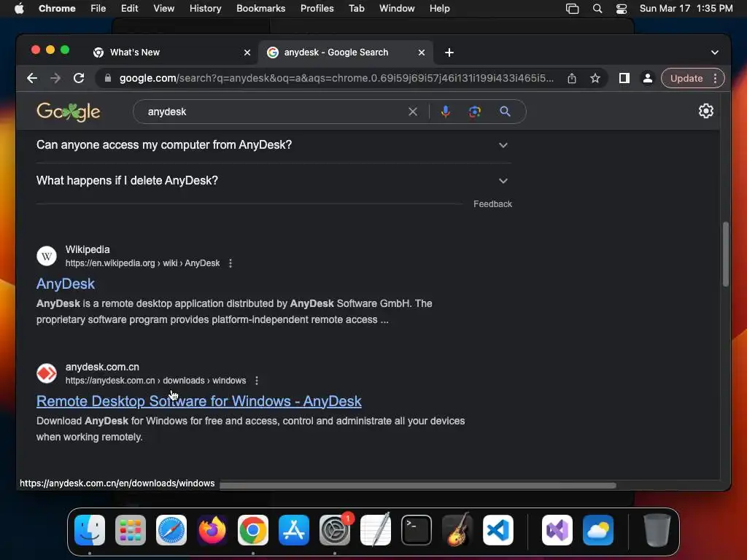747x560 pixels.
Task: Open Spotlight search in menu bar
Action: click(x=597, y=9)
